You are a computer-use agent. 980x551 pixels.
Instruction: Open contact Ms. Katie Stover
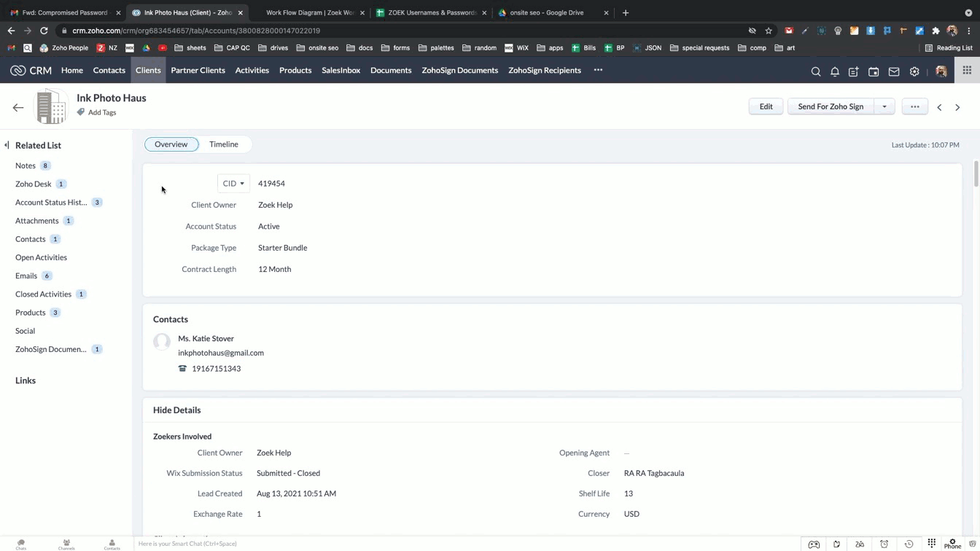click(206, 338)
